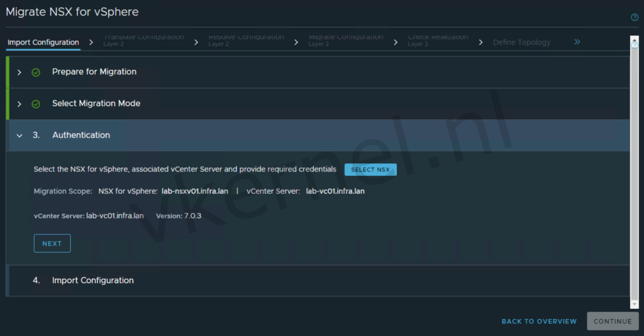Click the CONTINUE button
The height and width of the screenshot is (336, 644).
point(613,321)
